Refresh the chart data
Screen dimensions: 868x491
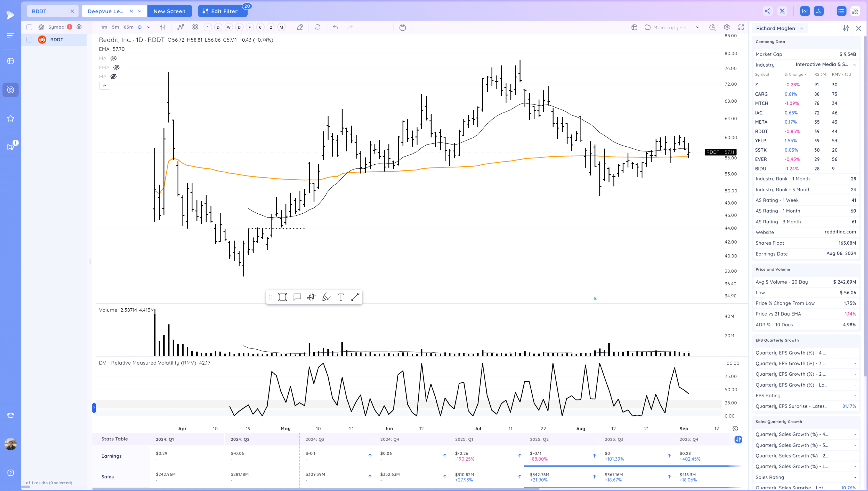click(317, 27)
